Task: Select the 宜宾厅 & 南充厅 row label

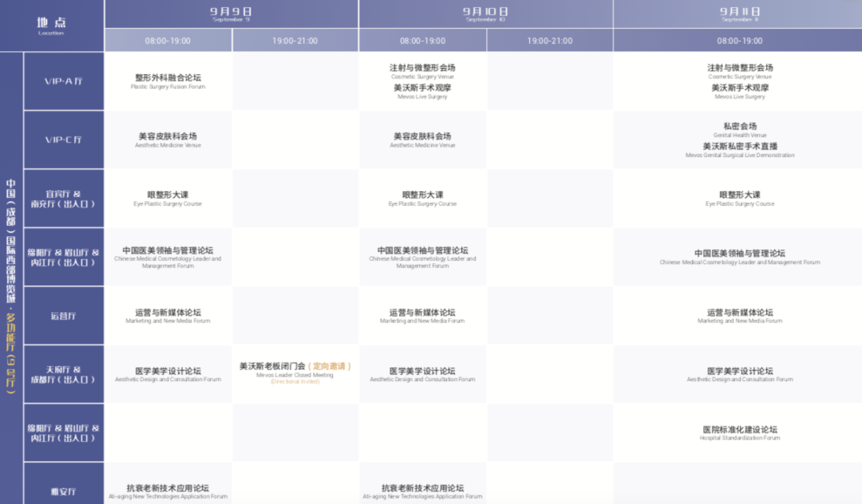Action: pos(64,199)
